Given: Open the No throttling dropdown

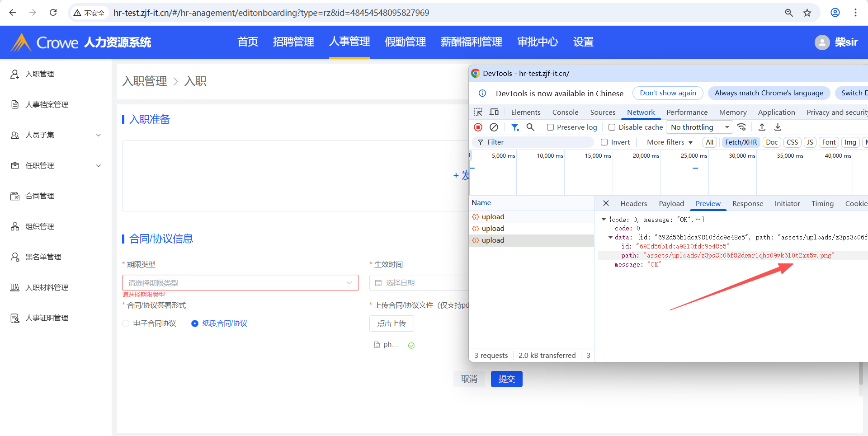Looking at the screenshot, I should pos(699,127).
